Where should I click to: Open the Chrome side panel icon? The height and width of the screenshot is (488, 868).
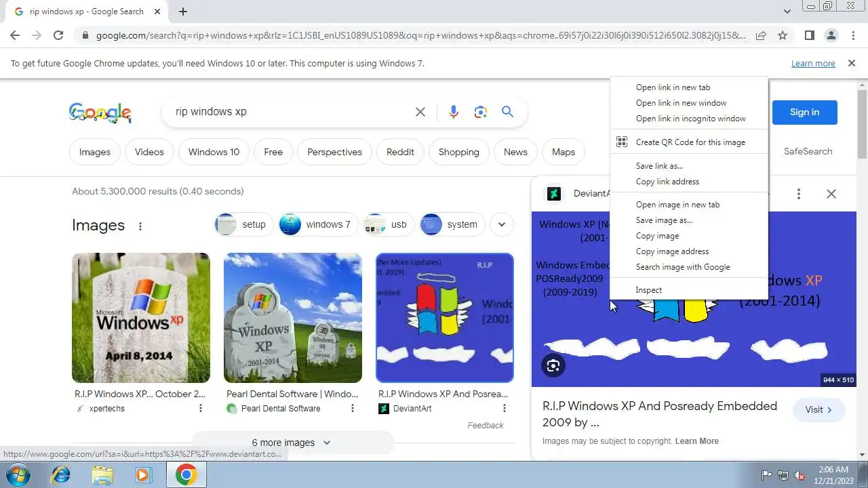click(x=809, y=35)
